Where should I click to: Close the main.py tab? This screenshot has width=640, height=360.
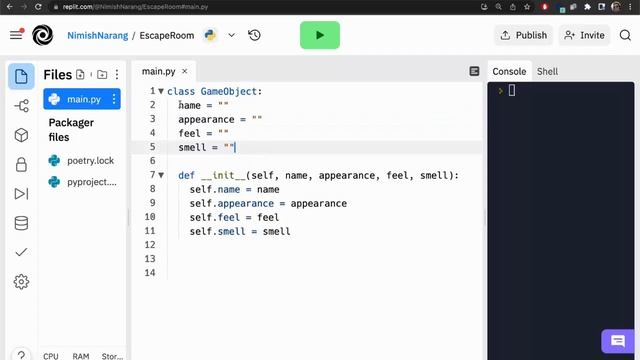[184, 71]
